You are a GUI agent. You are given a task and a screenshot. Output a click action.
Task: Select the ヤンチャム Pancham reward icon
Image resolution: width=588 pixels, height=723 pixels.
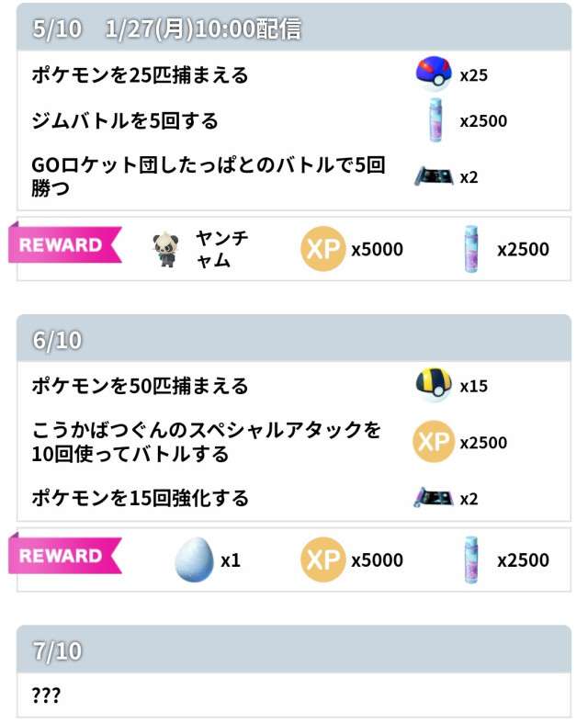pyautogui.click(x=166, y=249)
